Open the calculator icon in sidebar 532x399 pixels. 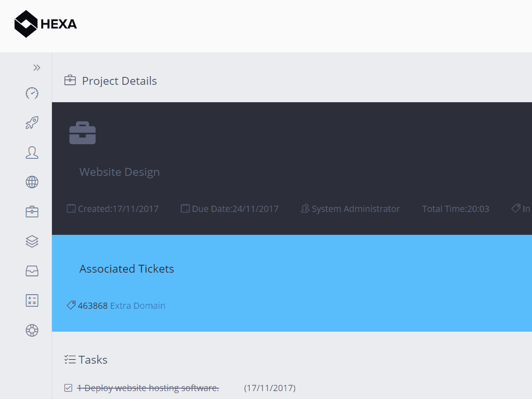click(32, 300)
